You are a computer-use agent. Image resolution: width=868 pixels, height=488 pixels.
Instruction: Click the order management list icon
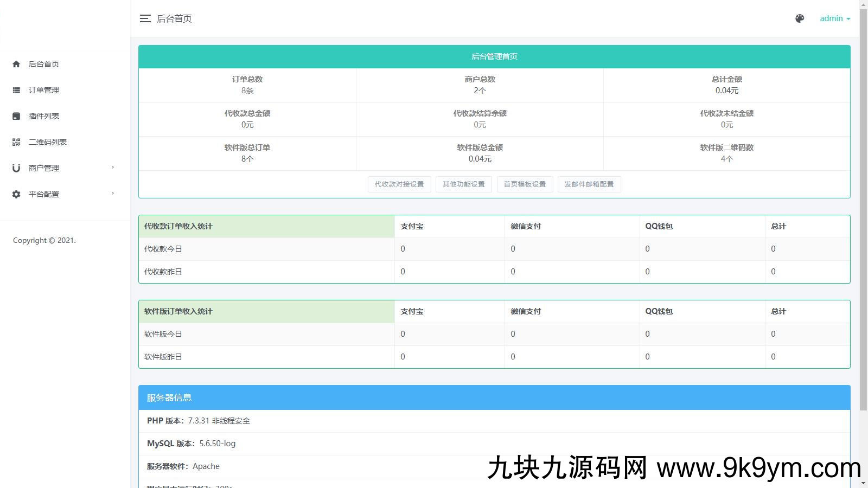[x=16, y=90]
